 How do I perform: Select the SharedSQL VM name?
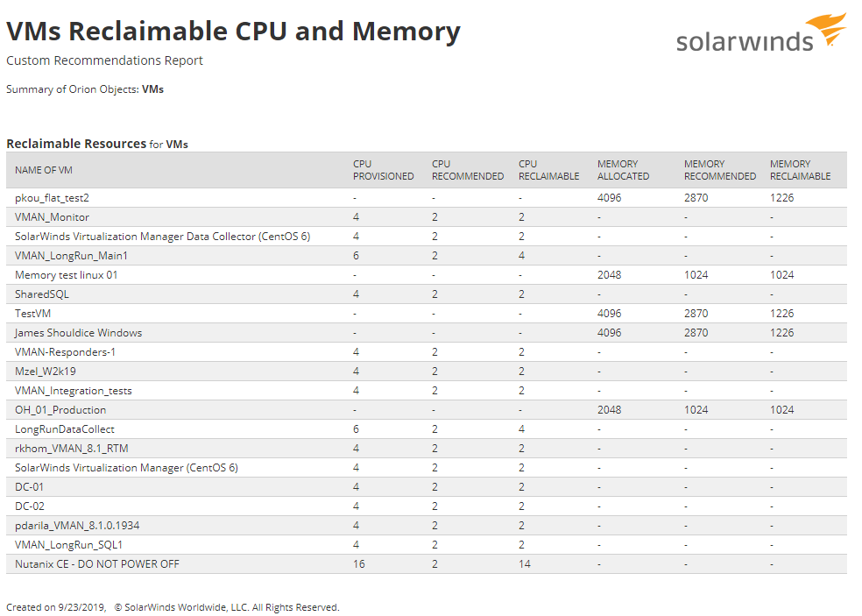41,294
